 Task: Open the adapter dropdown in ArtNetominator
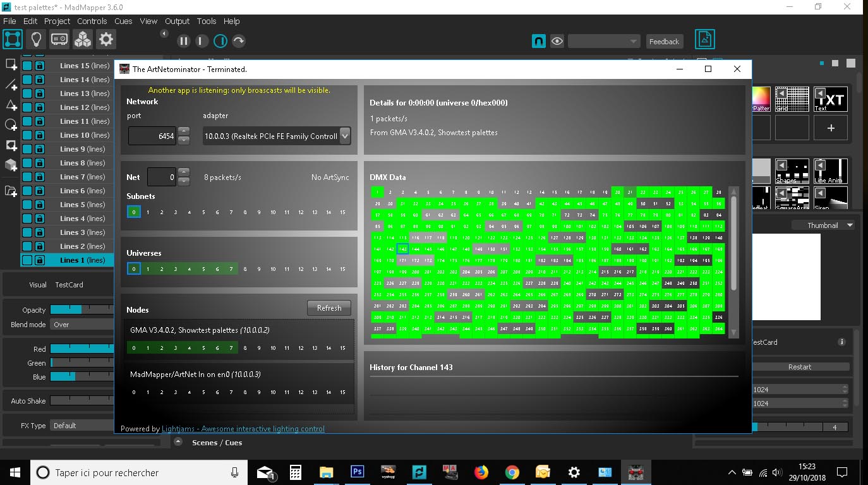277,136
